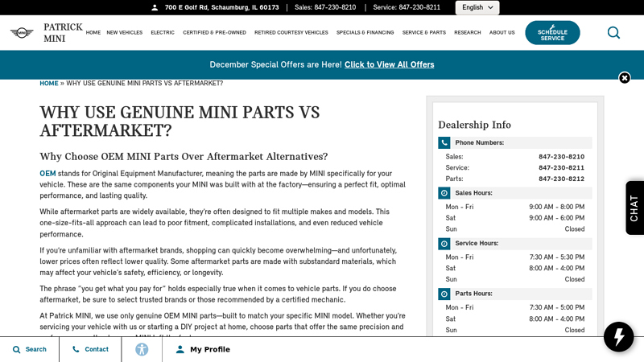Image resolution: width=644 pixels, height=362 pixels.
Task: Open the New Vehicles menu
Action: point(125,32)
